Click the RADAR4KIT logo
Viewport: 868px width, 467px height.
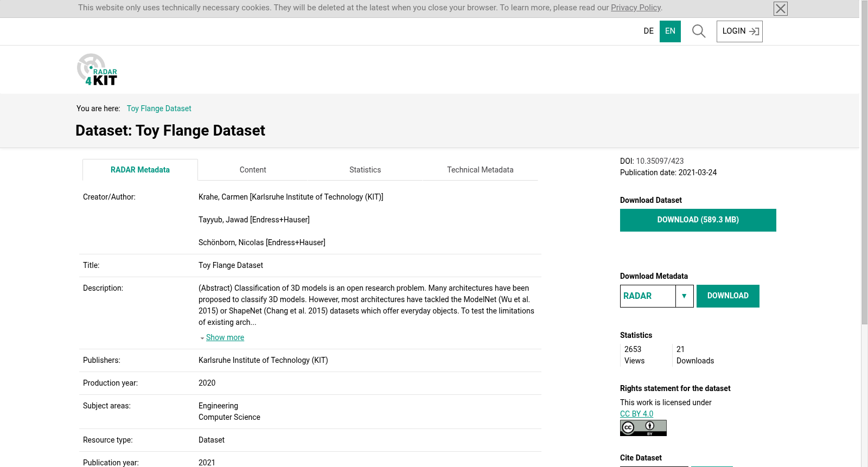click(97, 69)
